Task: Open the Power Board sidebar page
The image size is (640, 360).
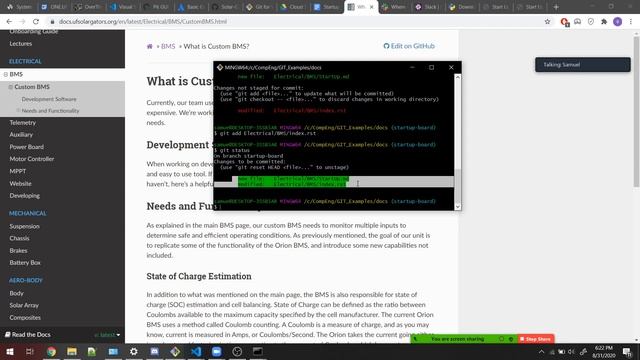Action: tap(27, 147)
